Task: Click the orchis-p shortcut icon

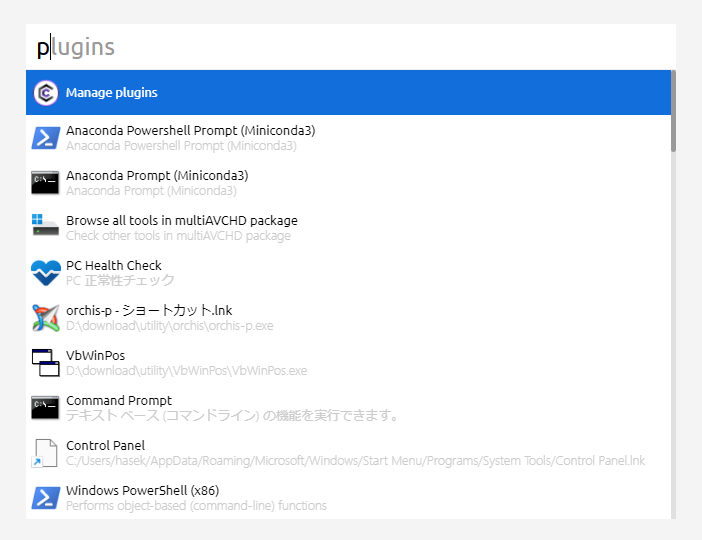Action: click(x=46, y=318)
